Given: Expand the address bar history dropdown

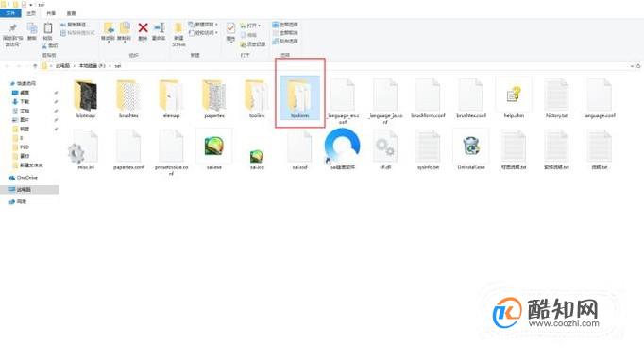Looking at the screenshot, I should [632, 66].
